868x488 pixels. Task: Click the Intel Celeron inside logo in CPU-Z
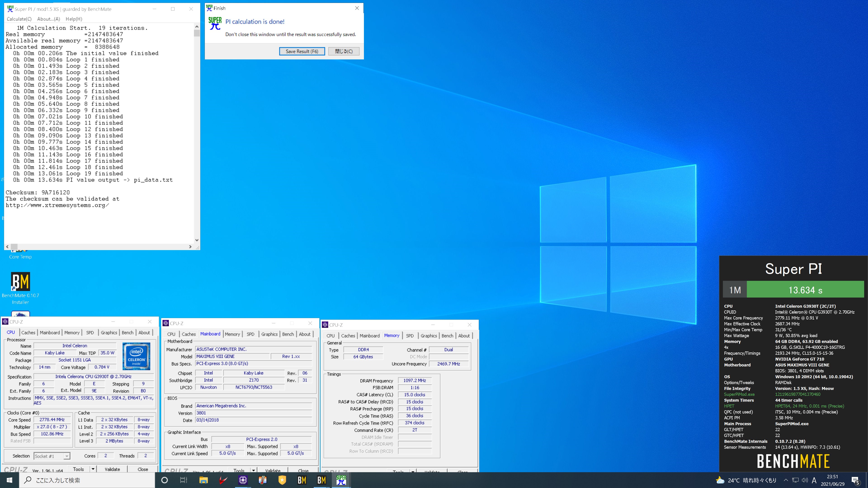pos(136,356)
